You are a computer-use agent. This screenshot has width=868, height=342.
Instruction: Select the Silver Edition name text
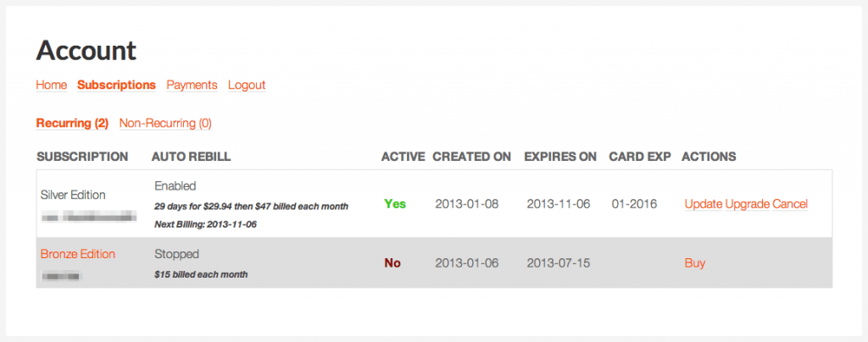[73, 195]
